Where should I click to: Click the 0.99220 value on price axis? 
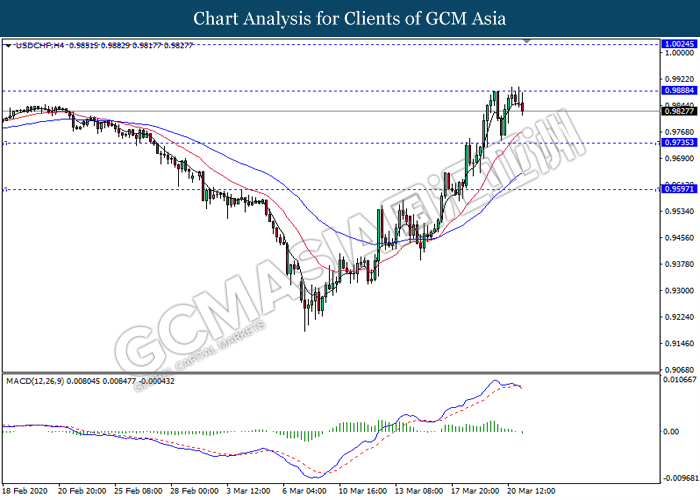point(679,79)
